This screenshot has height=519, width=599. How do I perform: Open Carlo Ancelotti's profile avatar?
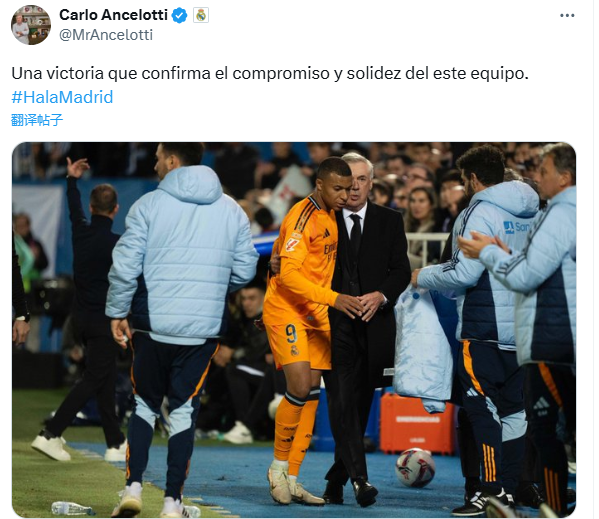[31, 25]
